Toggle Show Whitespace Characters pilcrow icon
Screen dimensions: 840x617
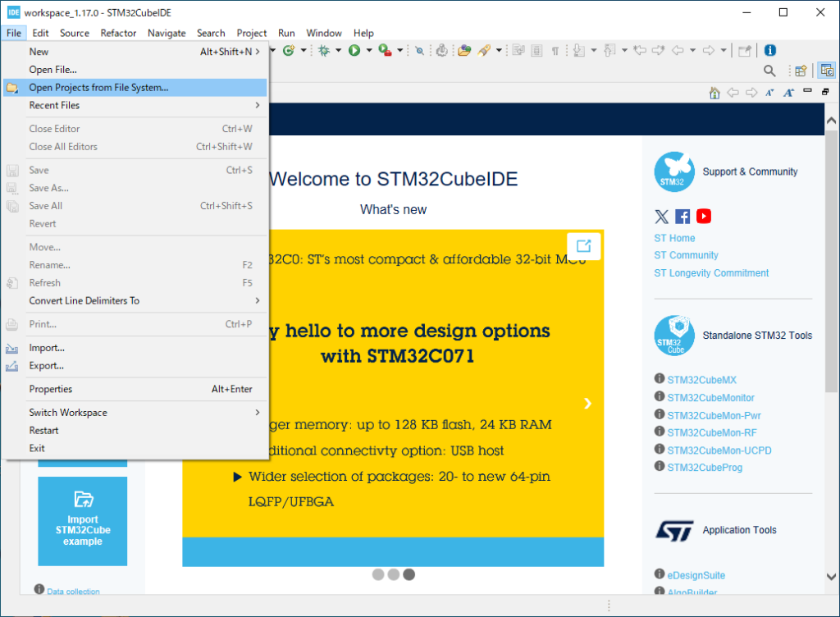click(x=555, y=50)
